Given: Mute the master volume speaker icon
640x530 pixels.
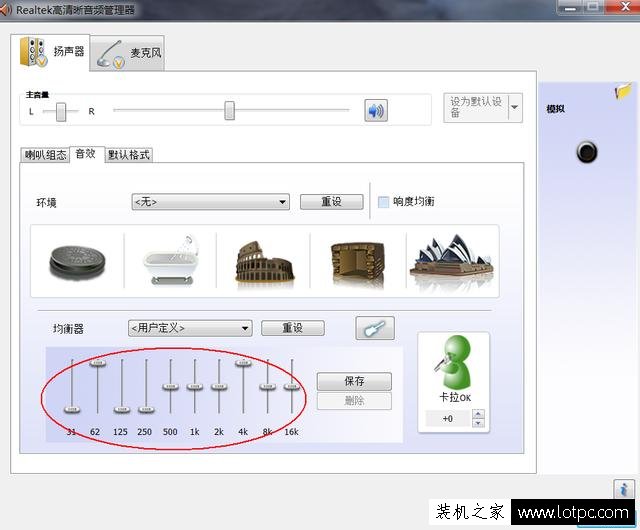Looking at the screenshot, I should [376, 110].
